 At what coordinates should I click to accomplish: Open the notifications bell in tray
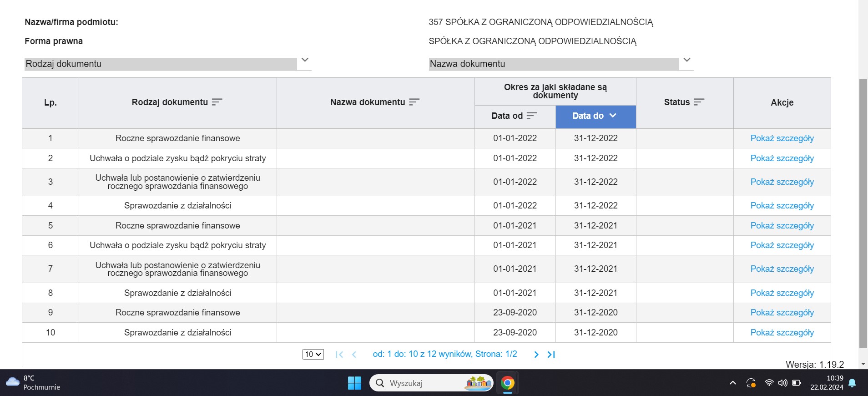click(852, 383)
